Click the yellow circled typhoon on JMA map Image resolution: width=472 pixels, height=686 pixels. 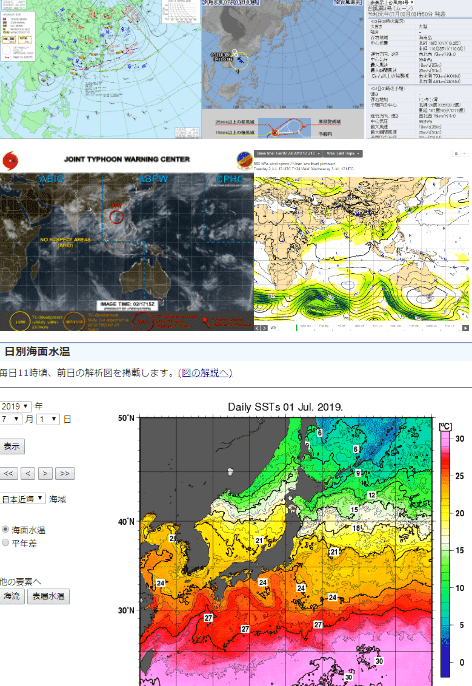click(240, 61)
